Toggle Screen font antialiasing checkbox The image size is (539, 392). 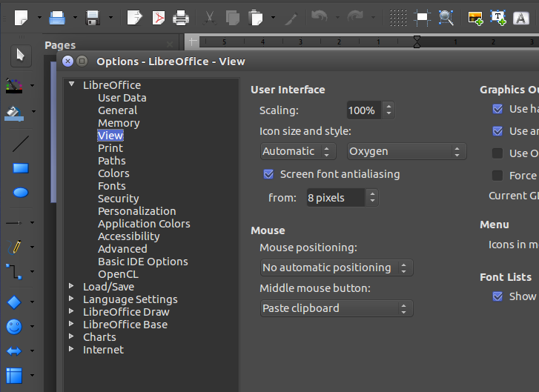point(268,174)
